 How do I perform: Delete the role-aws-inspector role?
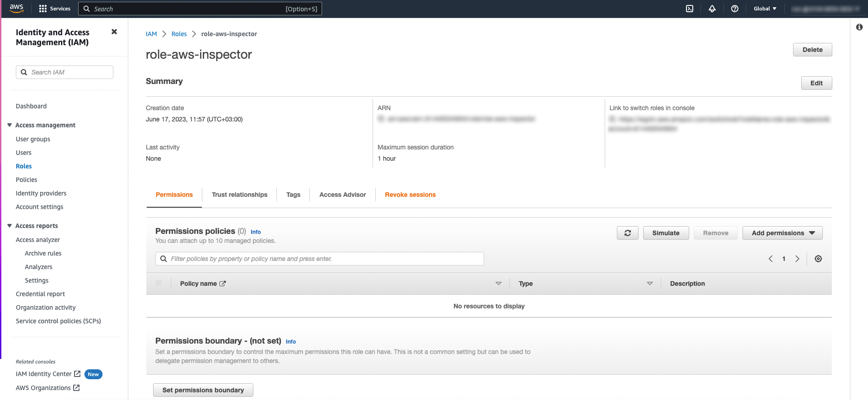pos(812,50)
